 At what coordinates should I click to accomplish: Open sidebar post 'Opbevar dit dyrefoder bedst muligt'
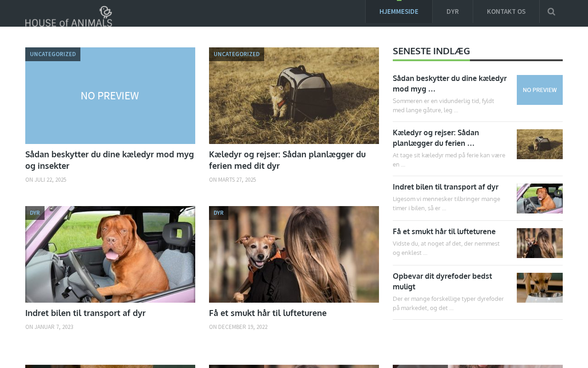point(442,282)
